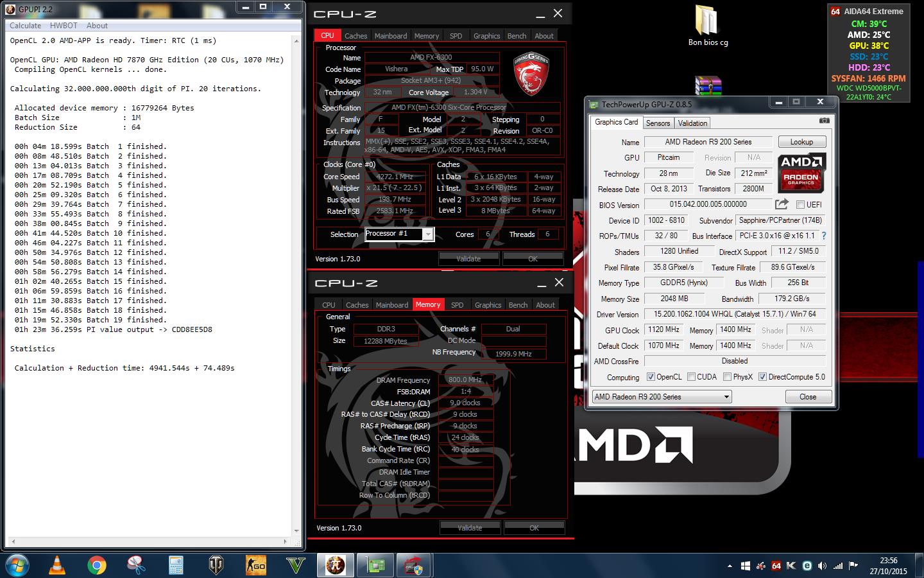Open Graphics tab in lower CPU-Z window
The width and height of the screenshot is (924, 578).
click(488, 305)
